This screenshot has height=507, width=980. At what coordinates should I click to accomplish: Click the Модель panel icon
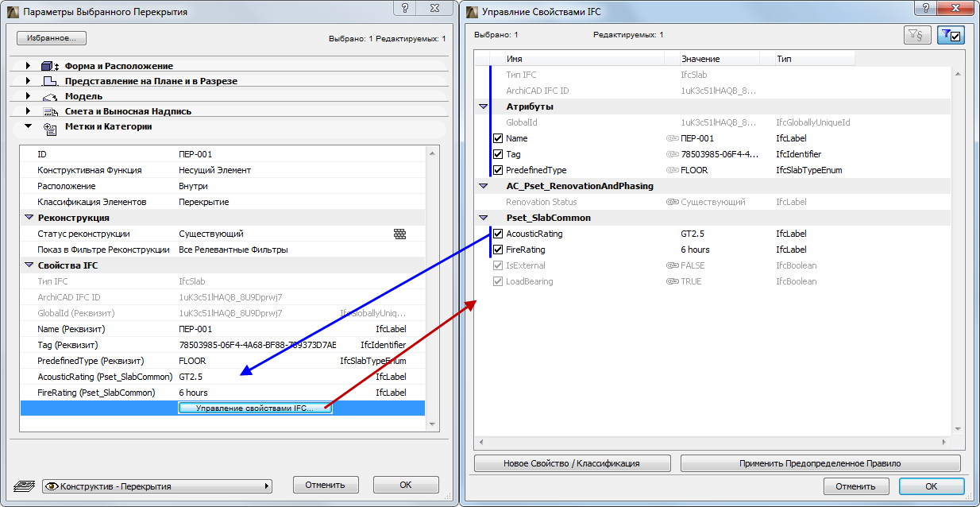coord(50,96)
